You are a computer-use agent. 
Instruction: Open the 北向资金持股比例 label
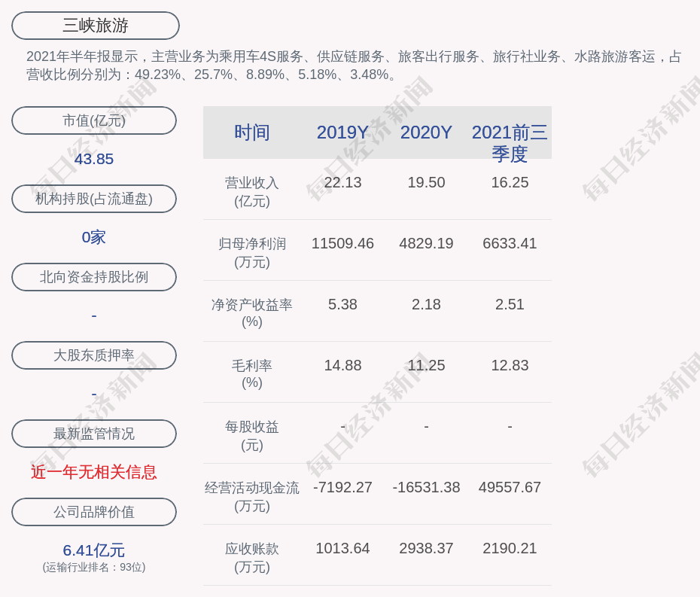click(x=94, y=277)
